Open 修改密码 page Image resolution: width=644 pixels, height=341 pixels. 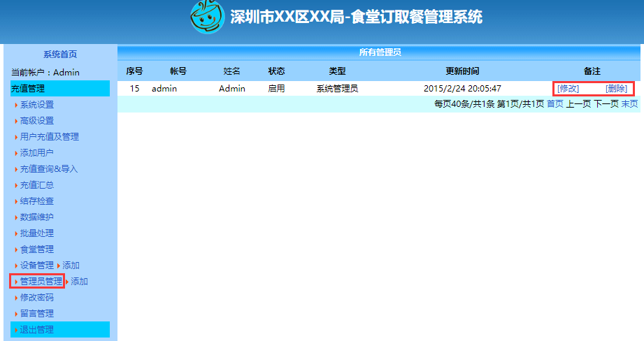(37, 298)
